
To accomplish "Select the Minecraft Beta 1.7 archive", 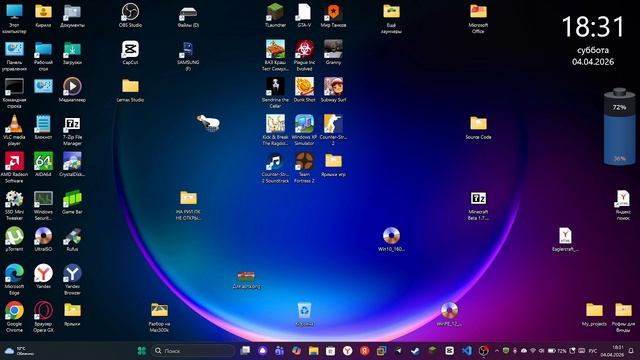I will [x=478, y=205].
